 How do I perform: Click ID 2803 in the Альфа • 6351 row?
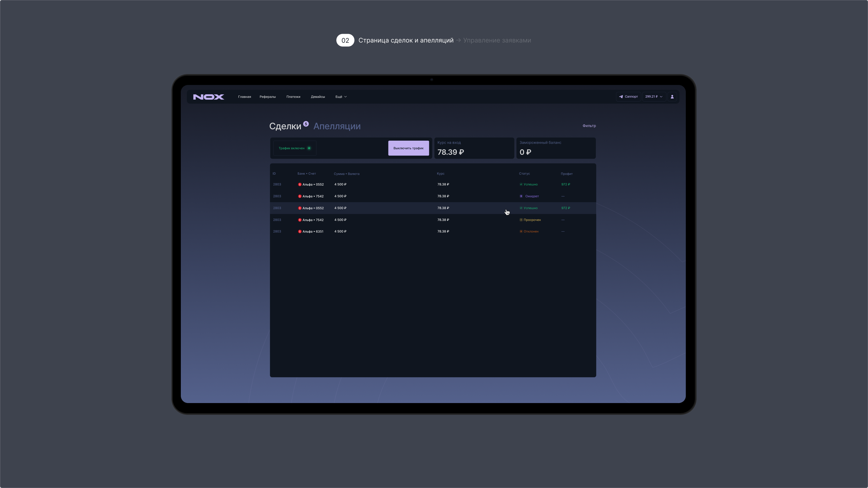(x=277, y=231)
